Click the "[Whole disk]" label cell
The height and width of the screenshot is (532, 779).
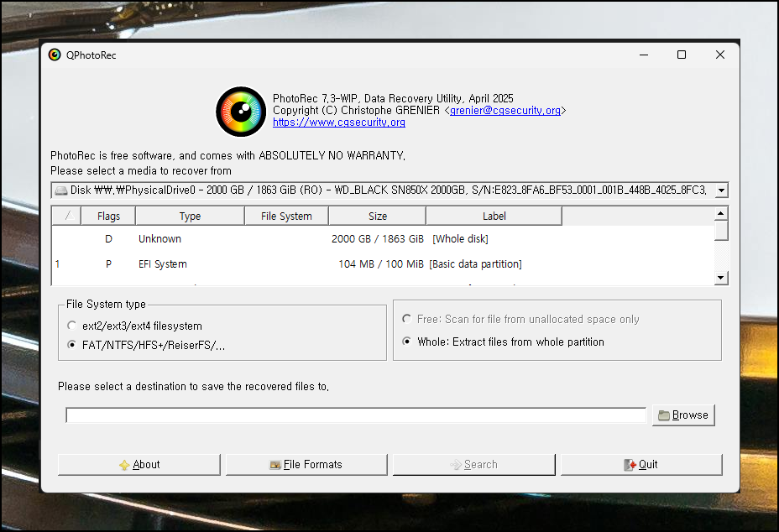pyautogui.click(x=460, y=239)
